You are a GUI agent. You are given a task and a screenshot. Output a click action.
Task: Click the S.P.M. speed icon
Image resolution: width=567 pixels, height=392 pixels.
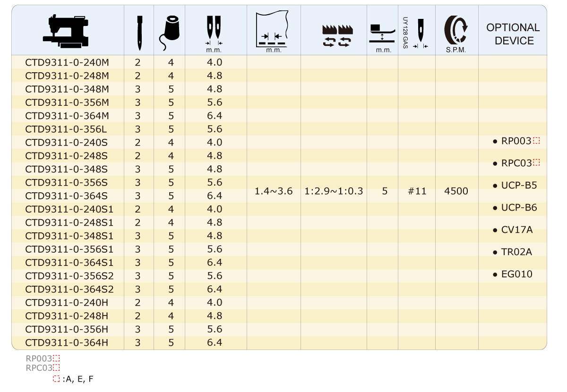click(456, 29)
